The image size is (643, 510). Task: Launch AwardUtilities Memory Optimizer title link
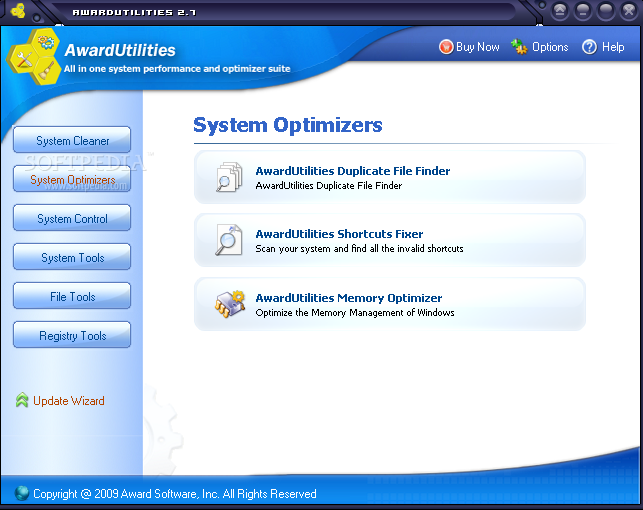click(349, 298)
